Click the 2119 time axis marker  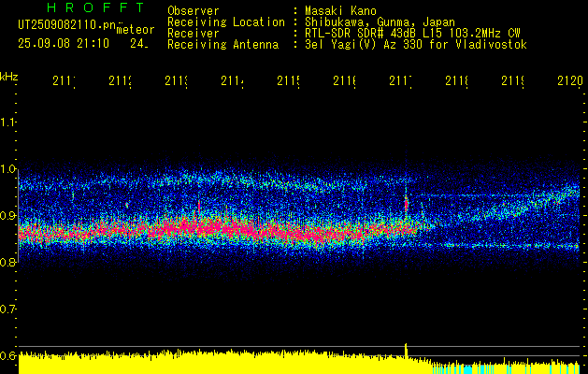pyautogui.click(x=513, y=81)
